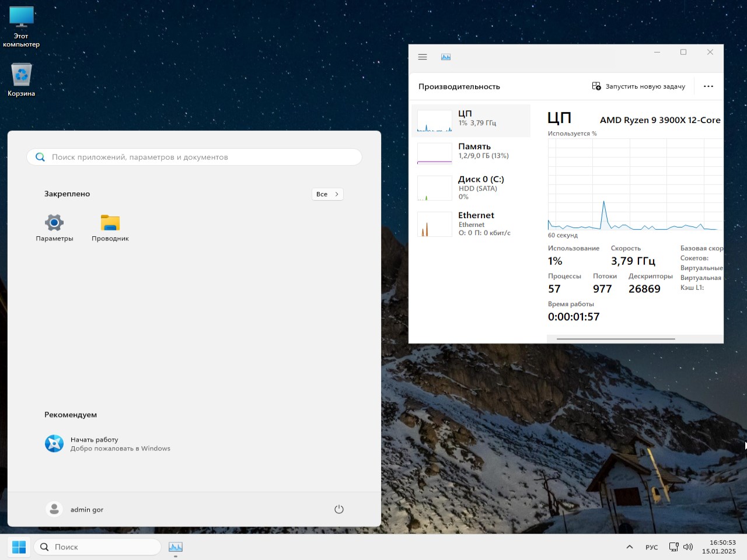The height and width of the screenshot is (560, 747).
Task: Click the HDD (SATA) disk type text
Action: [477, 188]
